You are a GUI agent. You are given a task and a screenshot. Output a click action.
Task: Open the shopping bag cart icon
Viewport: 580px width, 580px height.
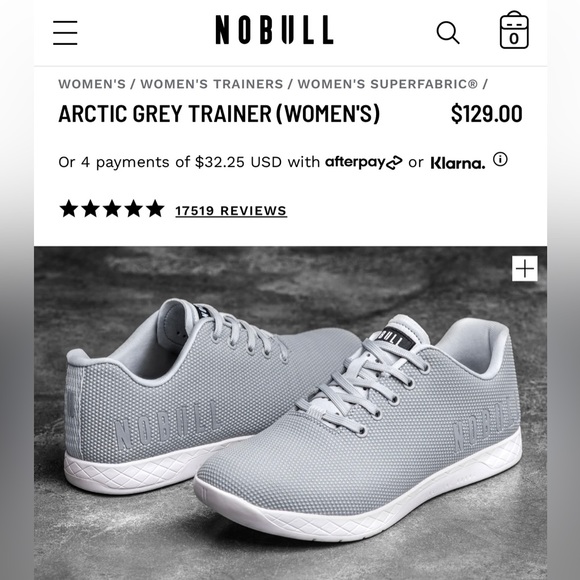pyautogui.click(x=514, y=30)
